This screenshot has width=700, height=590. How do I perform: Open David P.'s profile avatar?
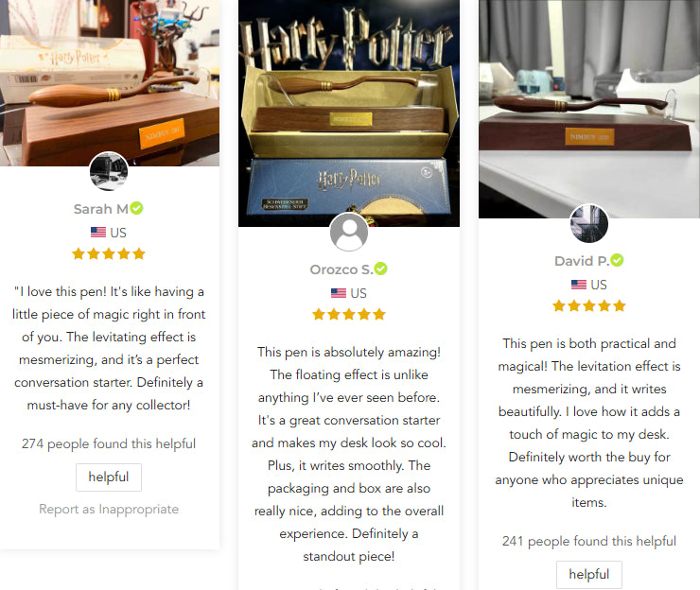(x=589, y=223)
